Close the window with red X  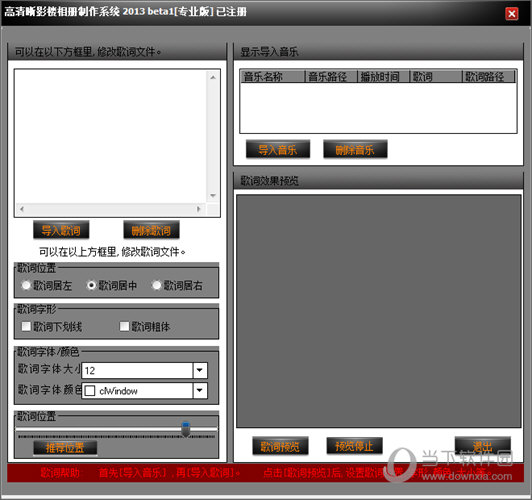point(512,14)
